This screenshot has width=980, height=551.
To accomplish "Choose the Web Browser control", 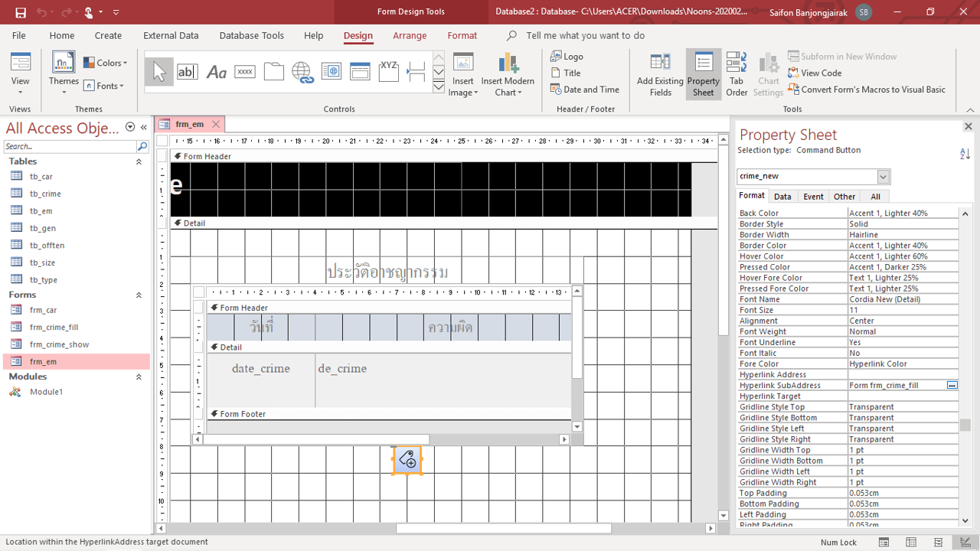I will pyautogui.click(x=332, y=72).
